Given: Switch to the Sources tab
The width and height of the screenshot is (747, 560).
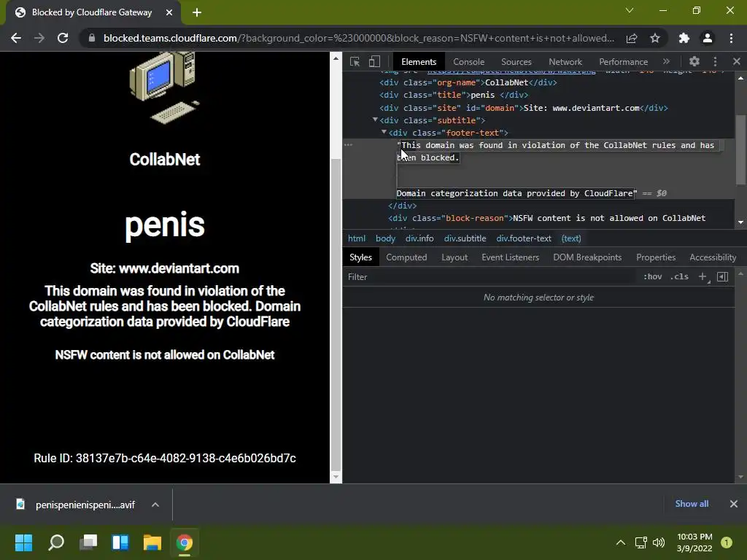Looking at the screenshot, I should pos(516,62).
